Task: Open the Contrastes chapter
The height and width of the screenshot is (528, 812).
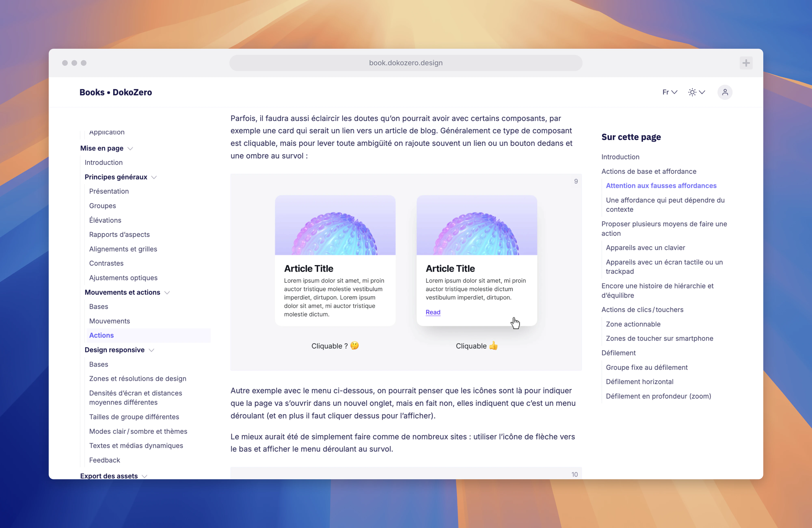Action: pos(106,263)
